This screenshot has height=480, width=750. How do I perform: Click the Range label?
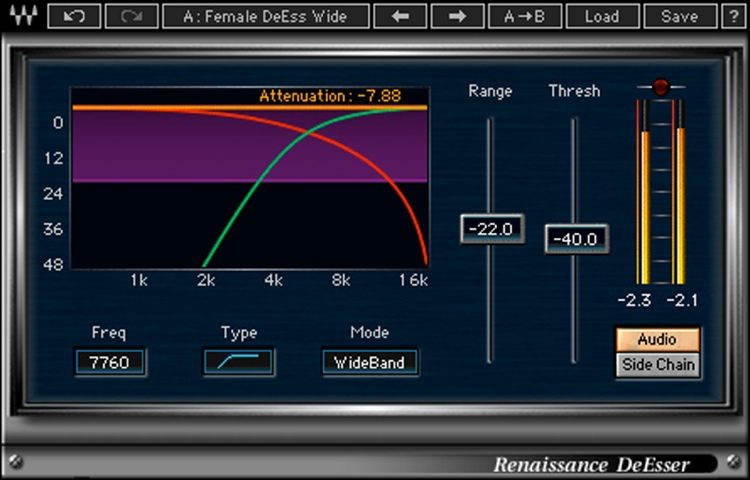pos(490,91)
